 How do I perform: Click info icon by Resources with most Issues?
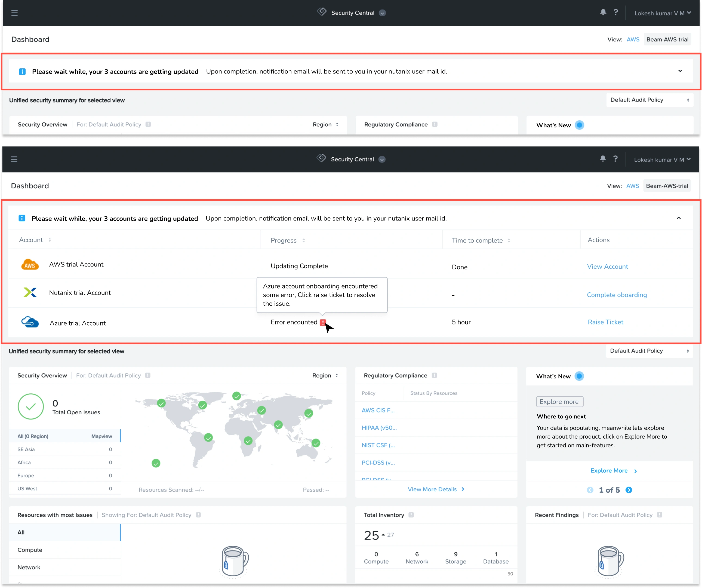[x=198, y=515]
